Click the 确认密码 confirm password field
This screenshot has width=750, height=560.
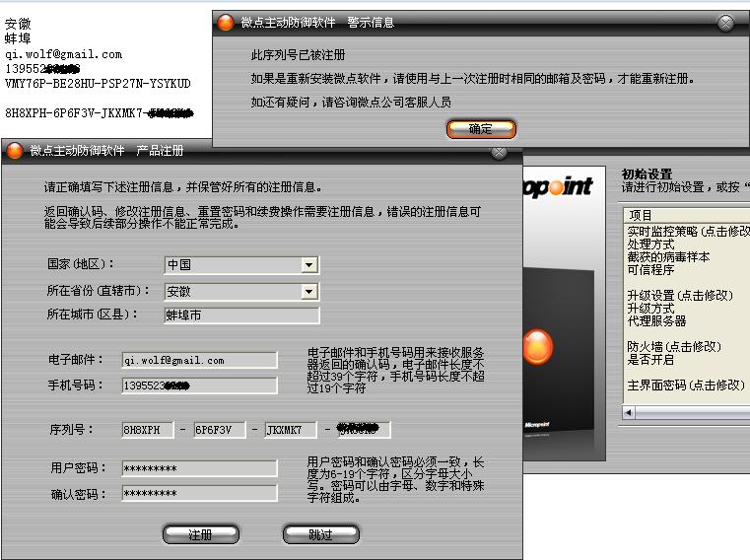[199, 493]
